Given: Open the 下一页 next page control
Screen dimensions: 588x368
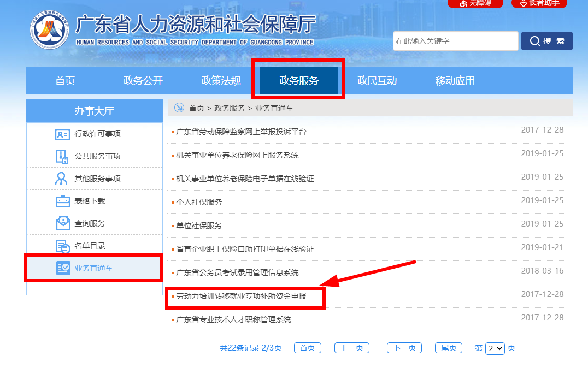Looking at the screenshot, I should 404,348.
